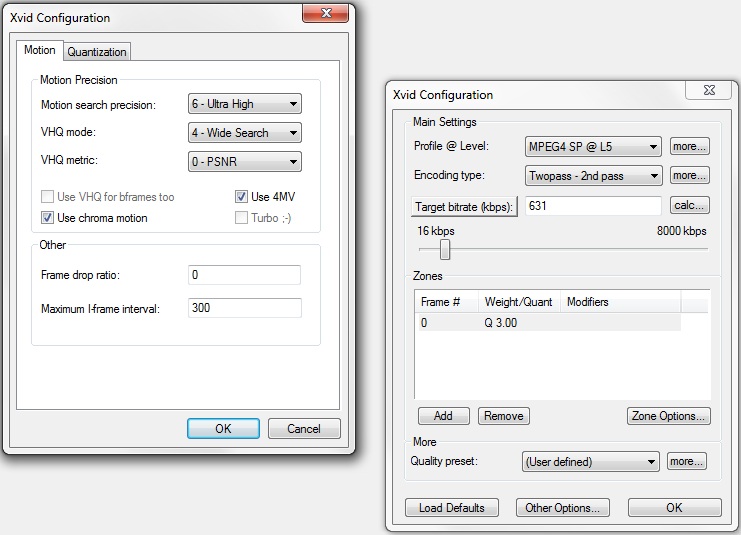Open Motion search precision dropdown
The image size is (741, 535).
tap(245, 104)
